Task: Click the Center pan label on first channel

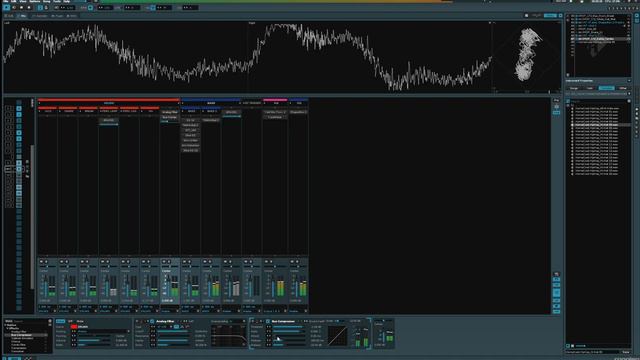Action: [x=44, y=271]
